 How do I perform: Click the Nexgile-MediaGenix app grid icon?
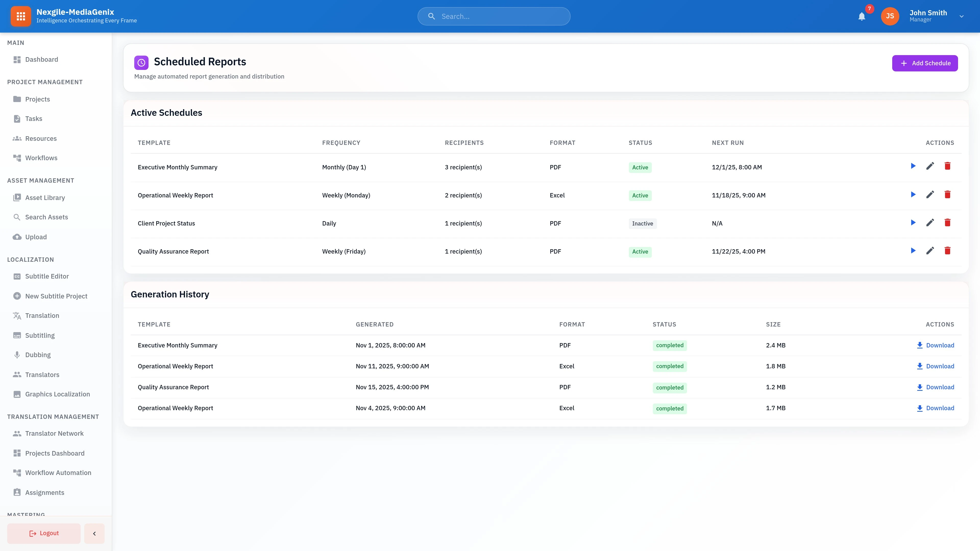(x=20, y=16)
